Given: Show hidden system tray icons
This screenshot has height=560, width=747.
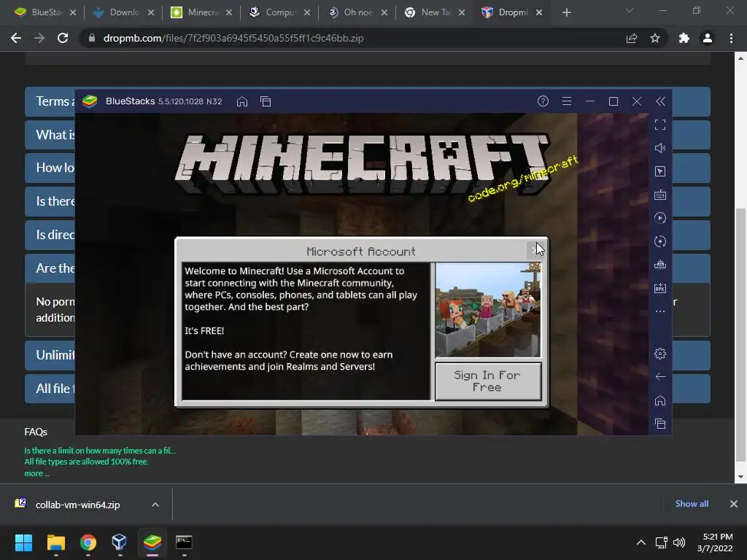Looking at the screenshot, I should 641,542.
